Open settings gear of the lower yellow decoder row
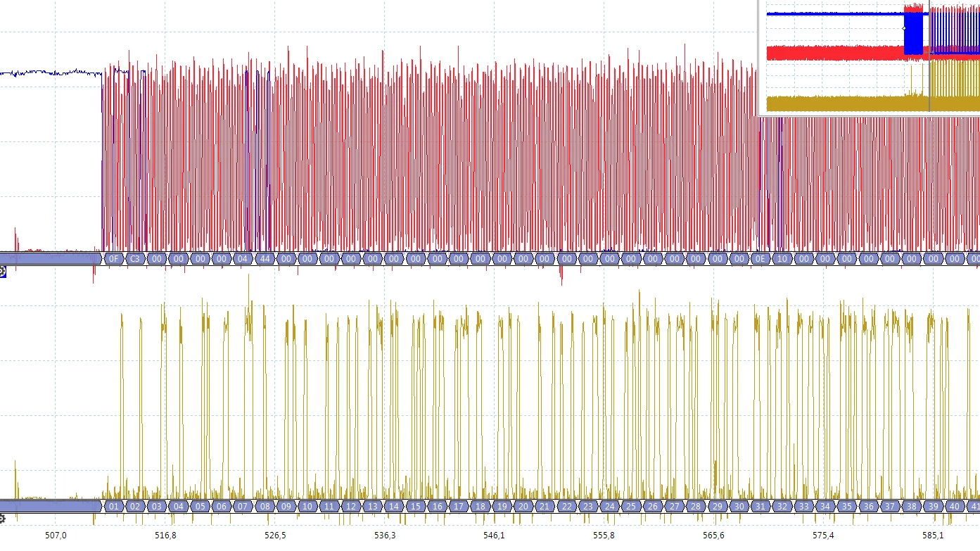 2,519
